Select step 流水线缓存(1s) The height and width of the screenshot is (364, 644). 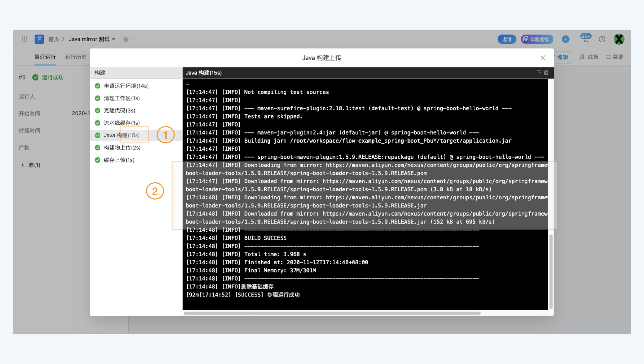pyautogui.click(x=136, y=123)
